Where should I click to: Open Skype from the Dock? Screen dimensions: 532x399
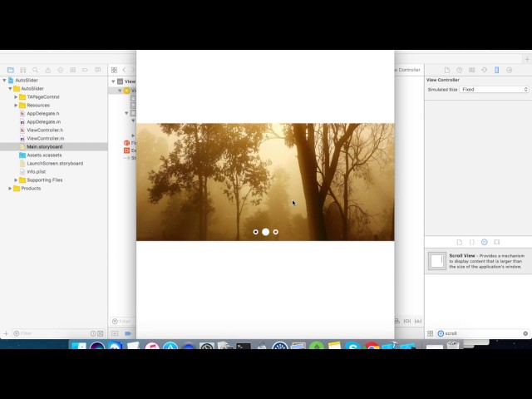(353, 346)
